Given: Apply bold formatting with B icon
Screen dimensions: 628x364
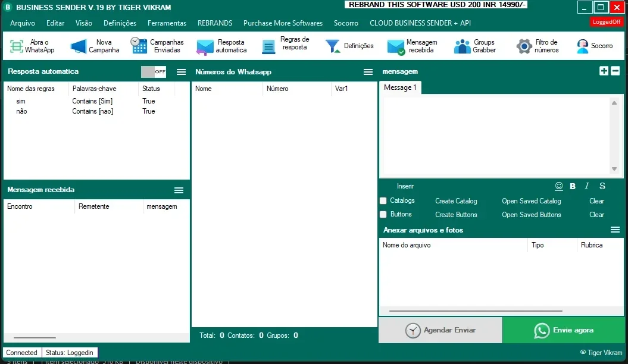Looking at the screenshot, I should pos(573,186).
